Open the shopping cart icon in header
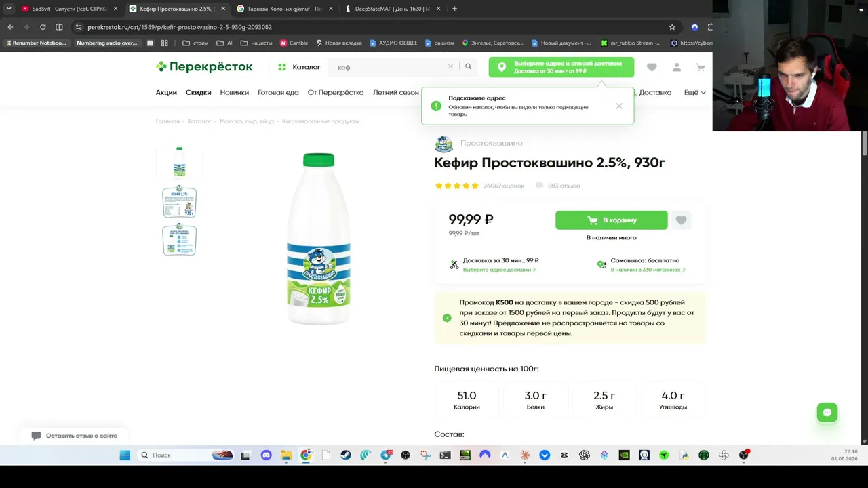Viewport: 868px width, 488px height. click(x=700, y=67)
